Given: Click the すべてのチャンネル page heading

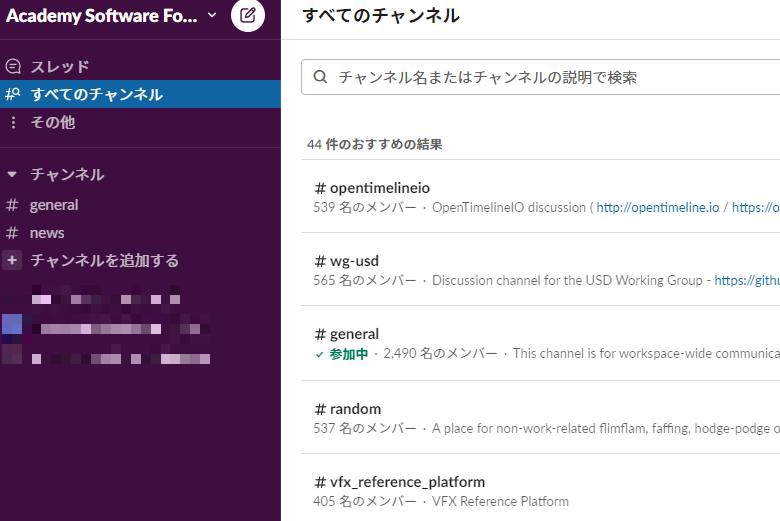Looking at the screenshot, I should [x=381, y=15].
